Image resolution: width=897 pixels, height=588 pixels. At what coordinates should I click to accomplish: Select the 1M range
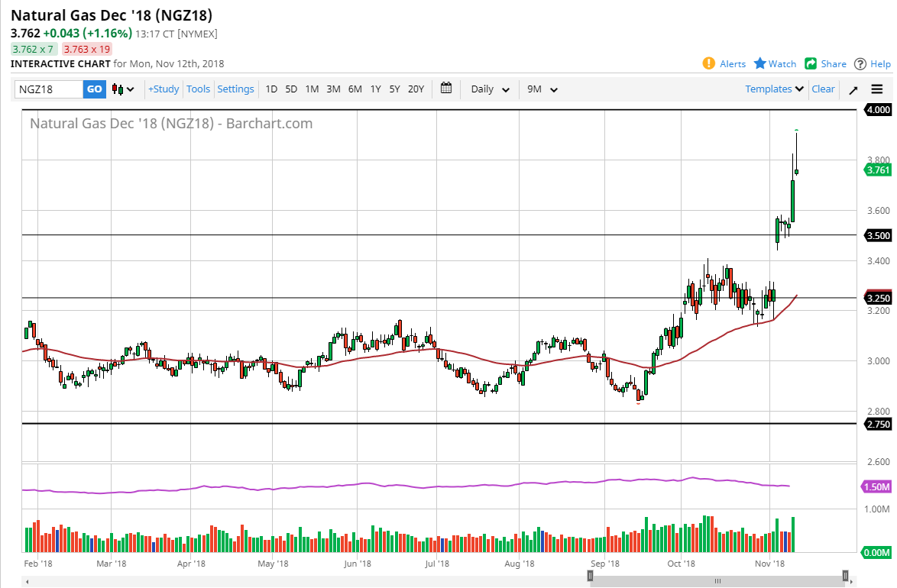pyautogui.click(x=312, y=89)
